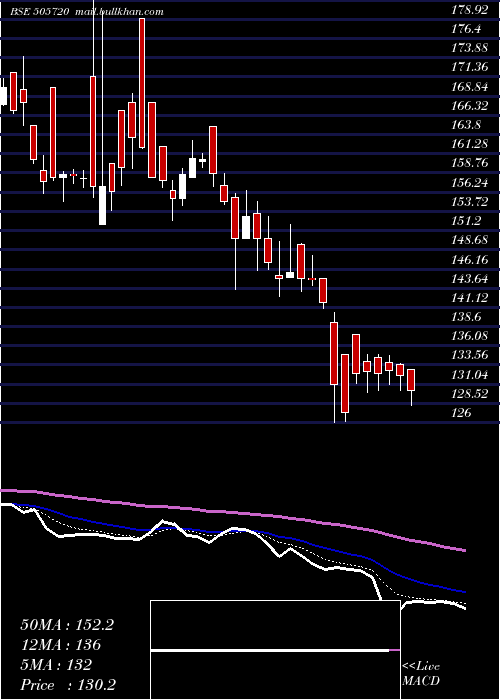Click the 163.8 price axis label
Viewport: 500px width, 700px height.
466,125
